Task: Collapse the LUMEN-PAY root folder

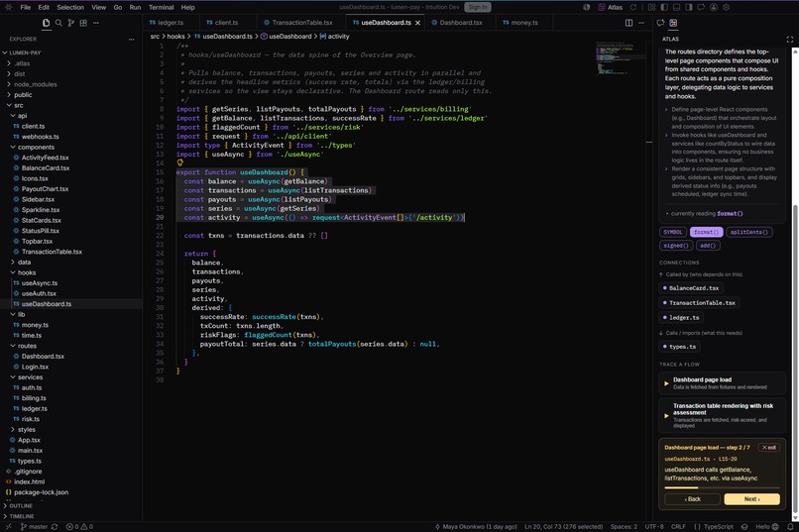Action: (25, 53)
